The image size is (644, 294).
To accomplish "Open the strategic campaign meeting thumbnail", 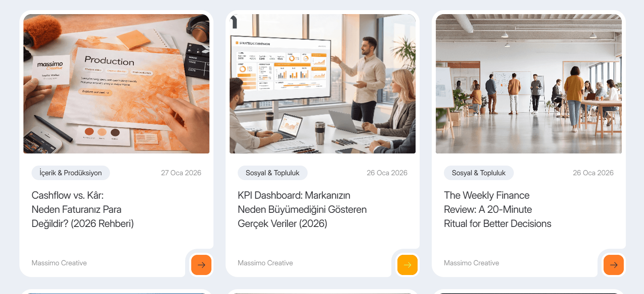I will 323,84.
